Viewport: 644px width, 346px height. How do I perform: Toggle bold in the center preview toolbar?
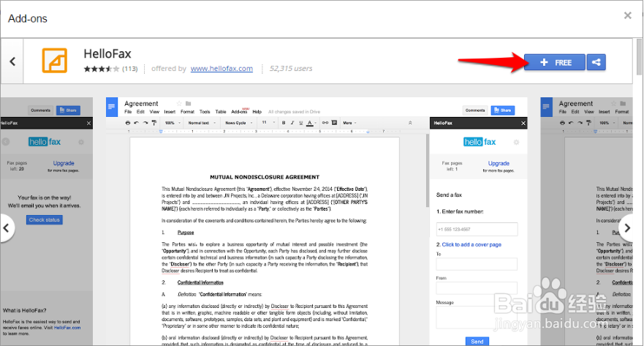pyautogui.click(x=284, y=123)
